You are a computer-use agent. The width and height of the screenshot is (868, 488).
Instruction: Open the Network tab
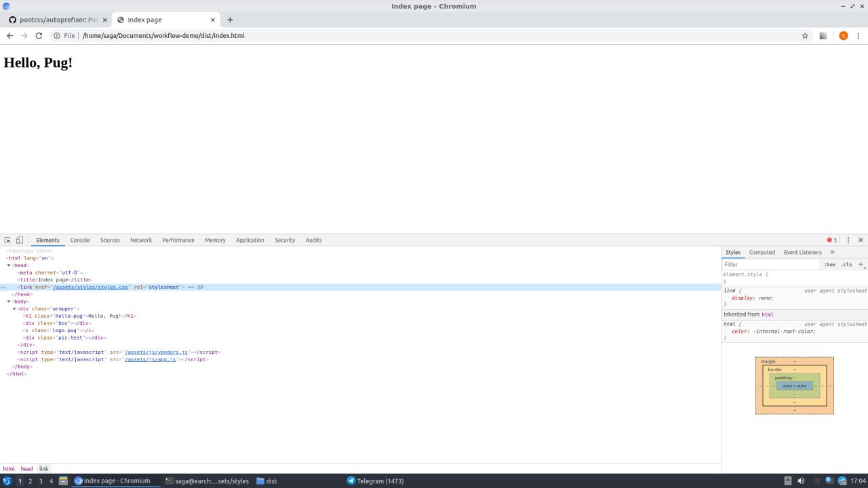pos(141,240)
